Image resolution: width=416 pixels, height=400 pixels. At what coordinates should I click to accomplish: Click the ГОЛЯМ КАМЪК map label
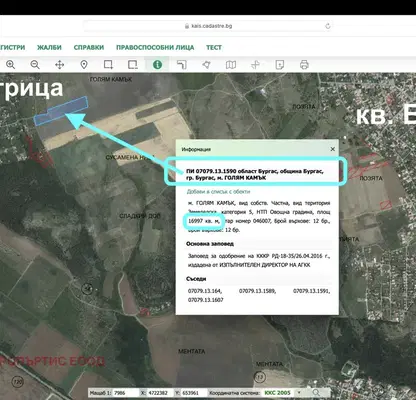[x=111, y=79]
